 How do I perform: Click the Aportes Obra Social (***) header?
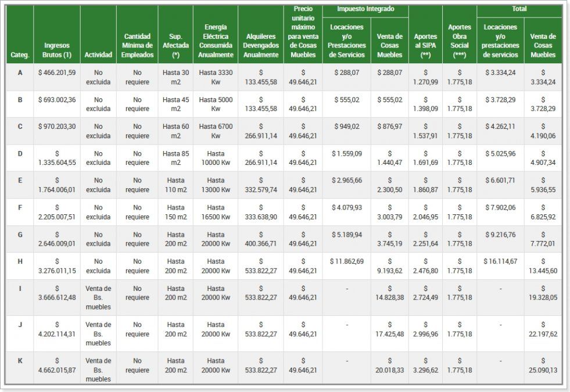(x=460, y=39)
